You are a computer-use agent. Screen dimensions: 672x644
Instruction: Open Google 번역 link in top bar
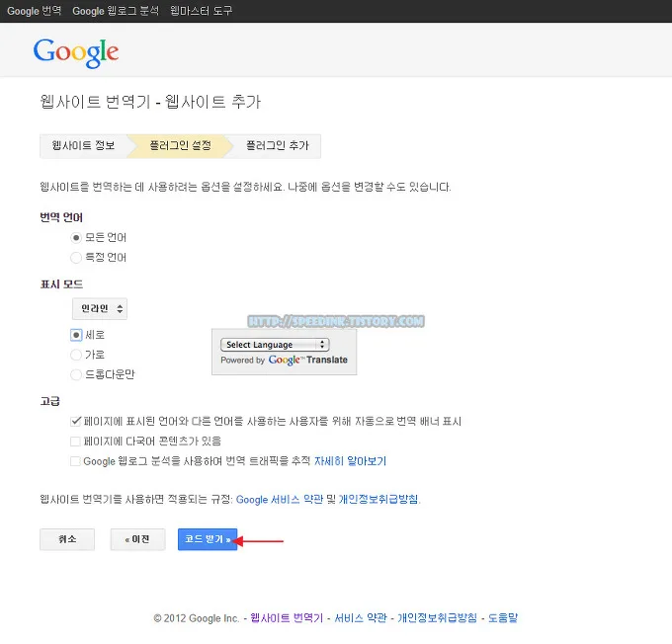(x=35, y=11)
